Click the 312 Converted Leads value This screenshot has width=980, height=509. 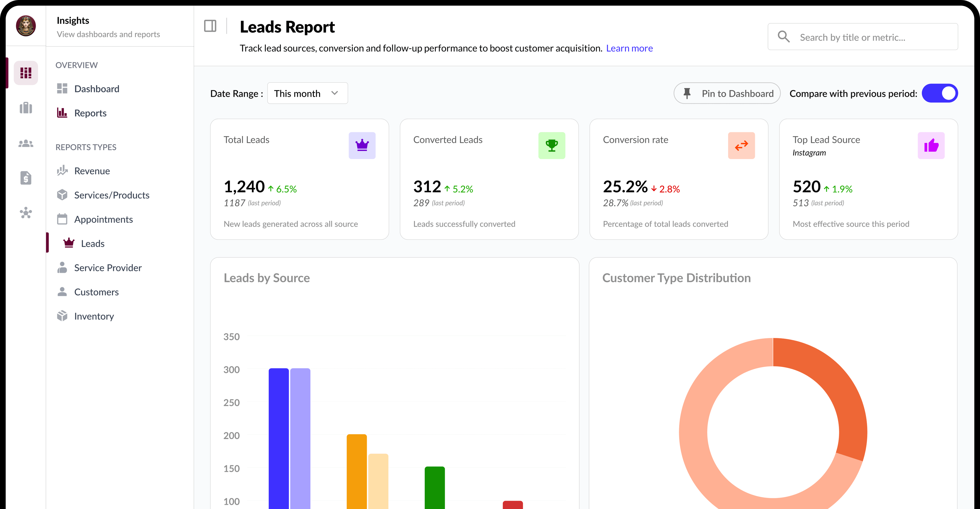point(427,187)
